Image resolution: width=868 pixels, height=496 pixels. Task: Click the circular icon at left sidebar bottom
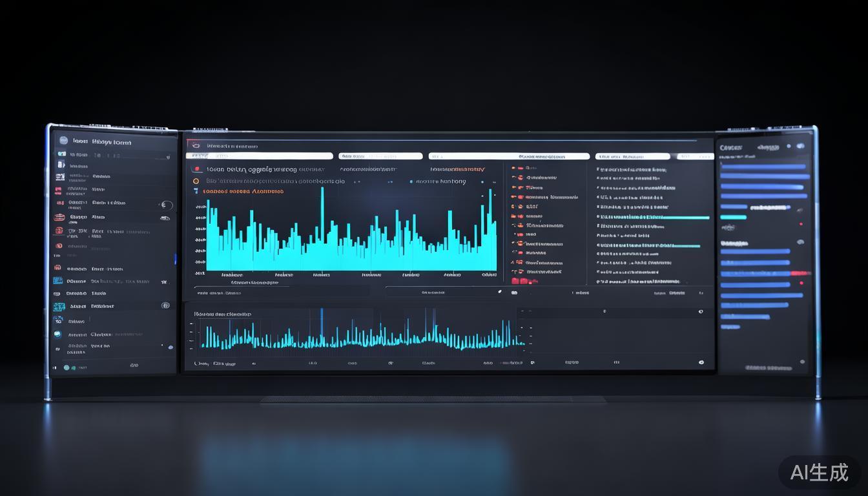(66, 367)
